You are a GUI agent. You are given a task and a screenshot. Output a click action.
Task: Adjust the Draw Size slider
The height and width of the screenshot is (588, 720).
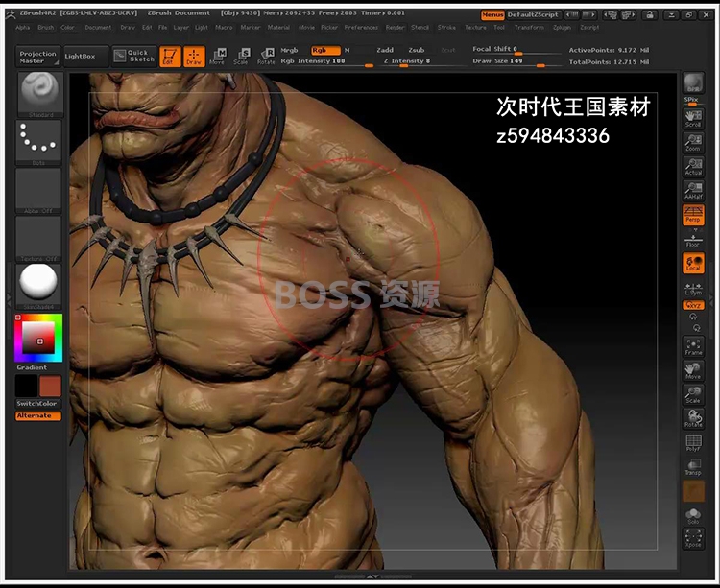point(516,61)
